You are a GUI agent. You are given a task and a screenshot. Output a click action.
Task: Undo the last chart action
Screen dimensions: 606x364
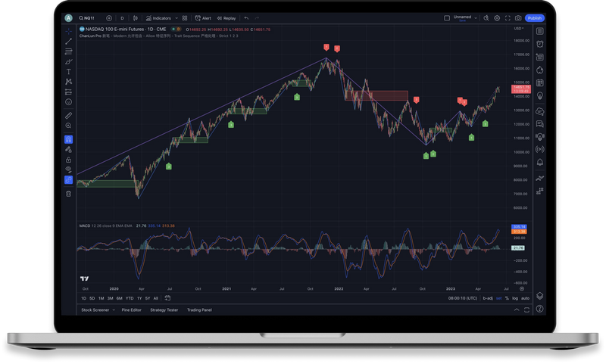pos(246,18)
